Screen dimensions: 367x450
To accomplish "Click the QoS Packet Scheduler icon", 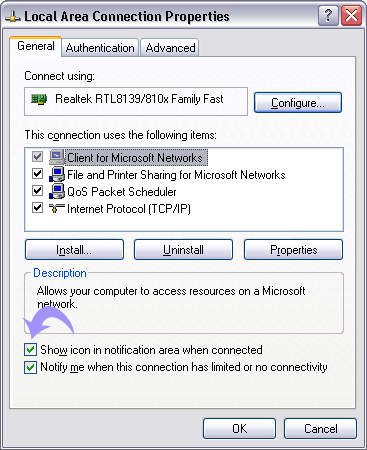I will click(57, 191).
